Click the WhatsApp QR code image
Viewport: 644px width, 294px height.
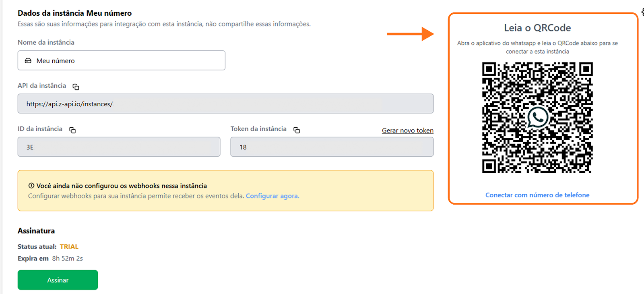point(537,118)
